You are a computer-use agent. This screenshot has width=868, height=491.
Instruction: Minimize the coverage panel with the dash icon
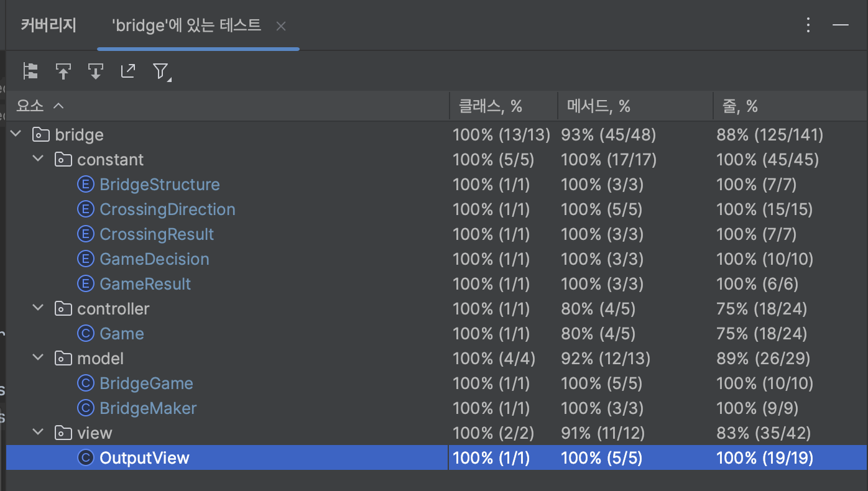pos(841,25)
